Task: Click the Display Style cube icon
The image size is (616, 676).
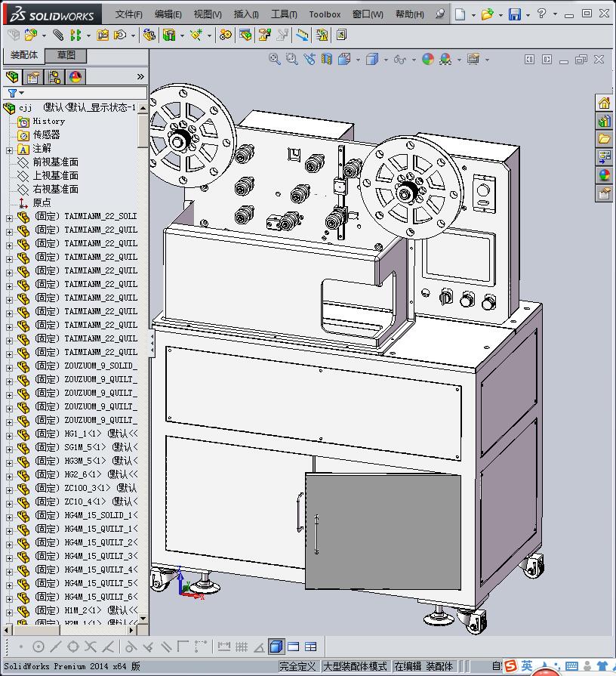Action: (x=371, y=59)
